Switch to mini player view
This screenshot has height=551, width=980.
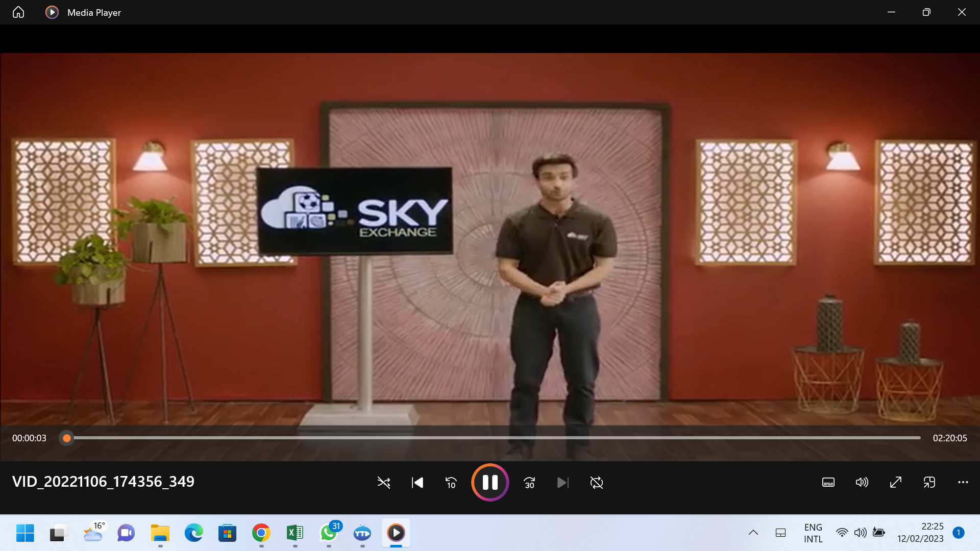[x=929, y=483]
